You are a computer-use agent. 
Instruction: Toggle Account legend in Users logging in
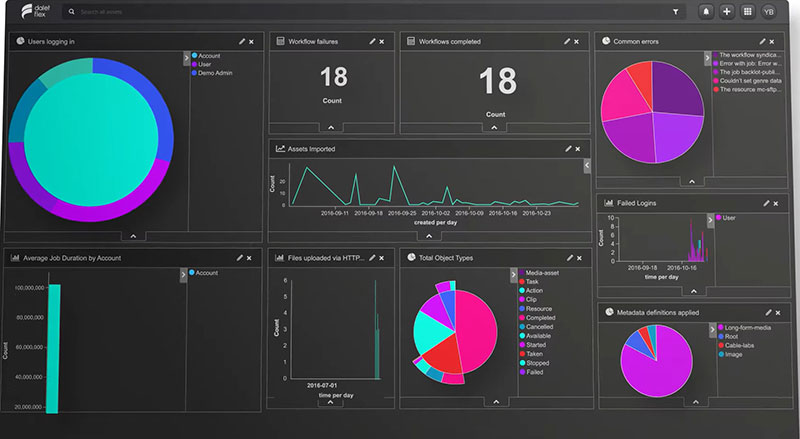click(206, 56)
